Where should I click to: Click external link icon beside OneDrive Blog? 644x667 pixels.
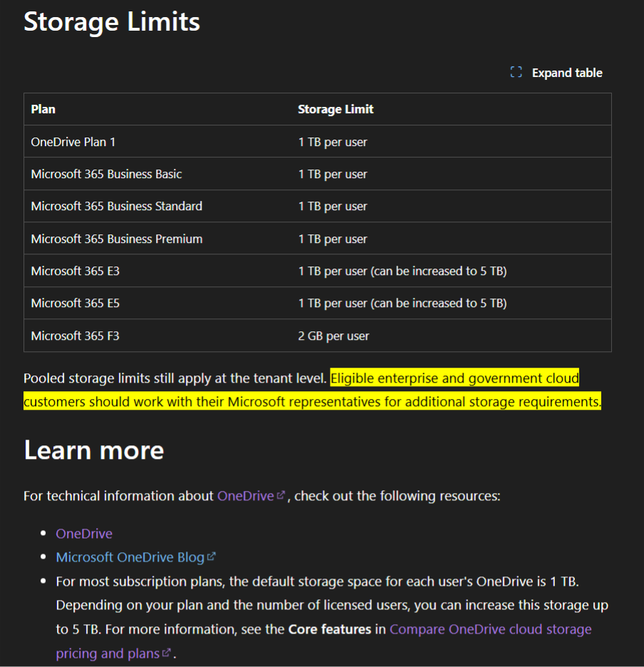tap(212, 557)
